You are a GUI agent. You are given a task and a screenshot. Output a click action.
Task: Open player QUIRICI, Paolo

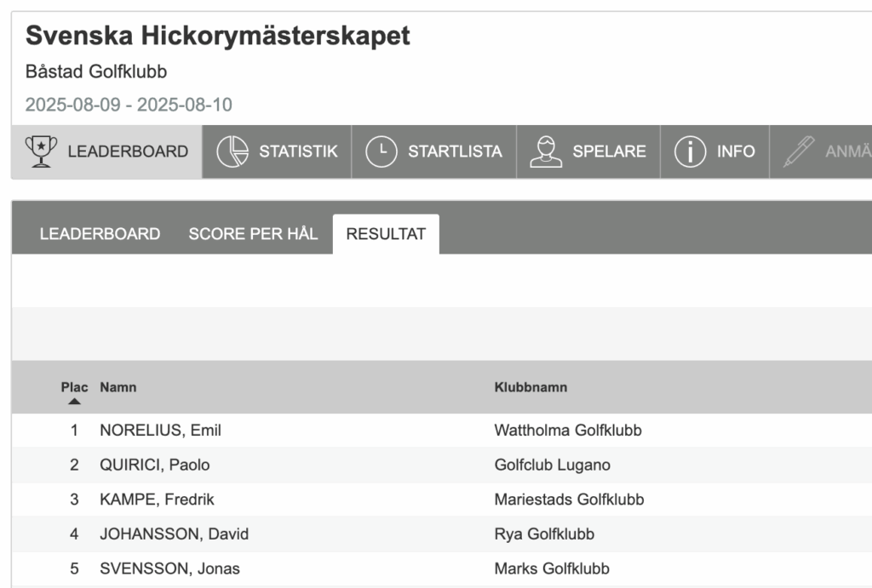155,465
